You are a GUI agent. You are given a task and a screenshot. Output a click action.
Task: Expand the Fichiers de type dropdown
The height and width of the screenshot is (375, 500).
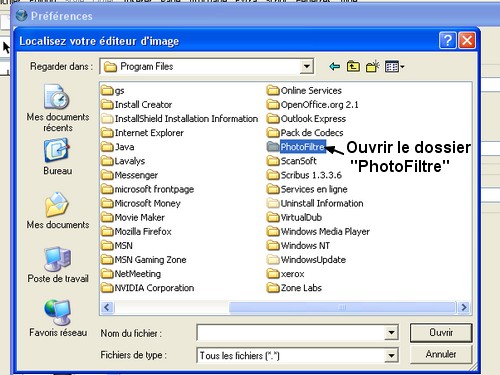coord(391,355)
